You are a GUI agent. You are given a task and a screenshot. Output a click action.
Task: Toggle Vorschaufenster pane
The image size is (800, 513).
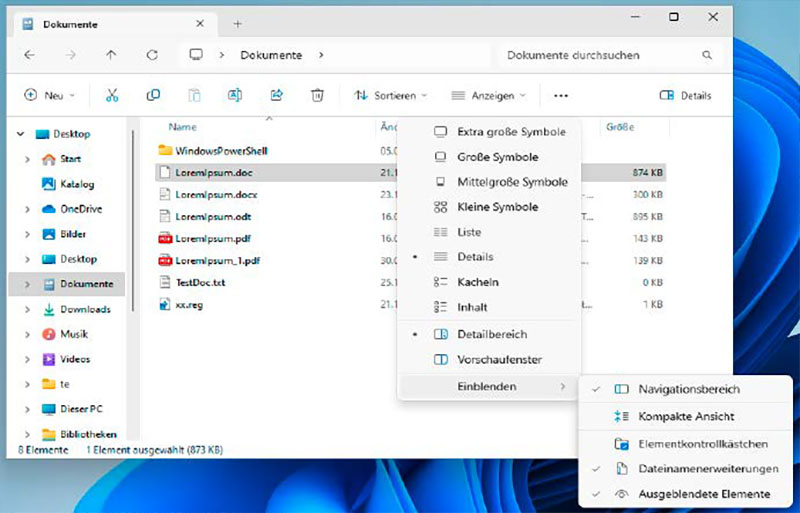point(489,359)
